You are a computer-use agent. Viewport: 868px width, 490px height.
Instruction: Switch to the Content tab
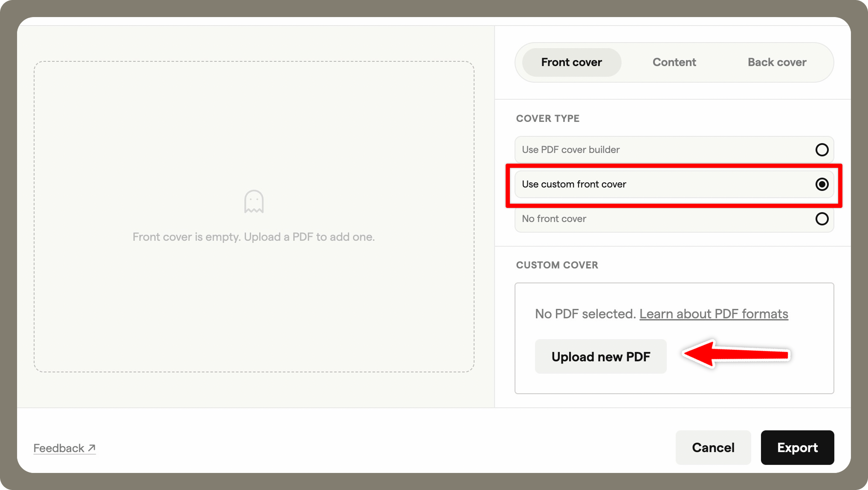[x=674, y=62]
